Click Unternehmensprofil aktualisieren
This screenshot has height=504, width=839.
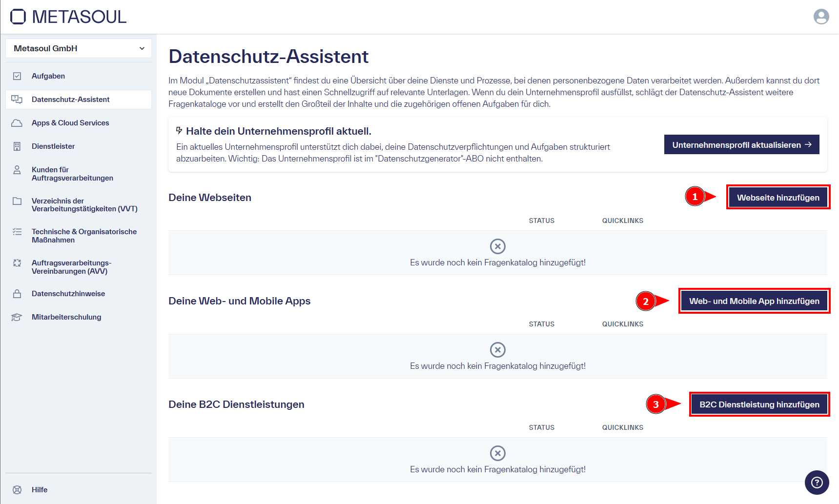[741, 144]
